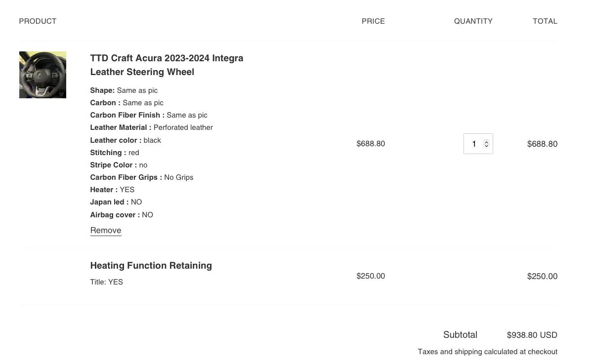Click the steering wheel product thumbnail
This screenshot has width=591, height=364.
click(x=42, y=75)
